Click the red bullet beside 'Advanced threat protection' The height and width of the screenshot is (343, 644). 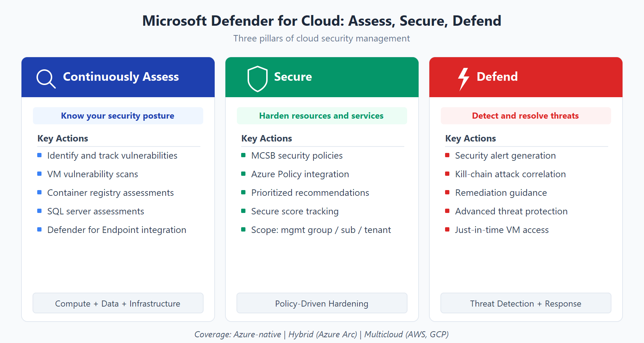[x=447, y=211]
